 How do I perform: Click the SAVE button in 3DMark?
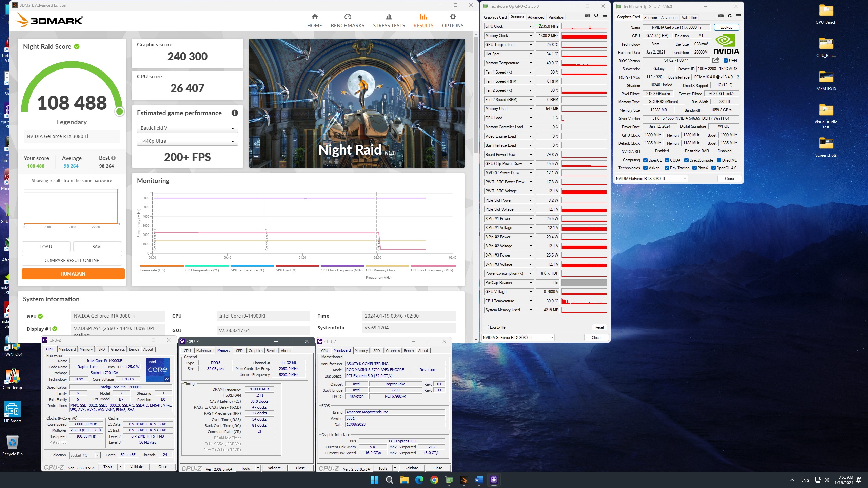point(98,247)
